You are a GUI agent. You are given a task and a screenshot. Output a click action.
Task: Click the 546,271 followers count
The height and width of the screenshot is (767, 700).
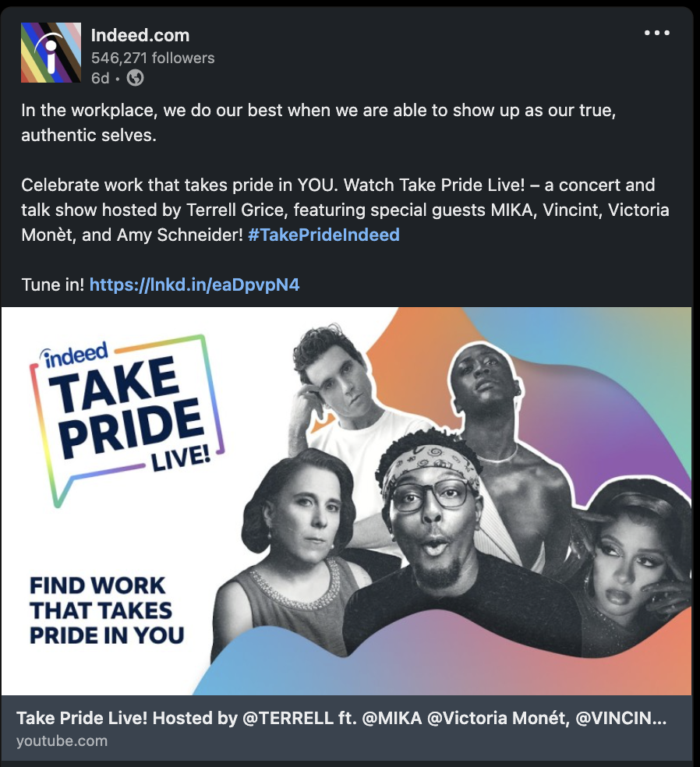[153, 58]
